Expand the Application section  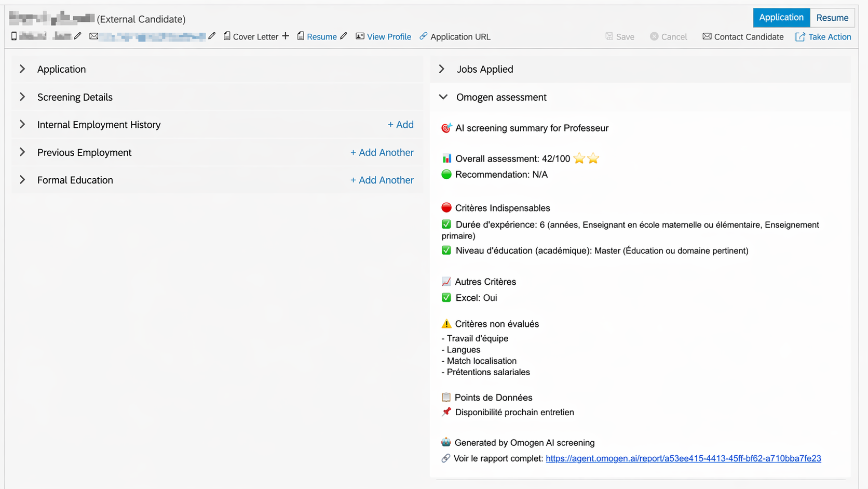22,69
